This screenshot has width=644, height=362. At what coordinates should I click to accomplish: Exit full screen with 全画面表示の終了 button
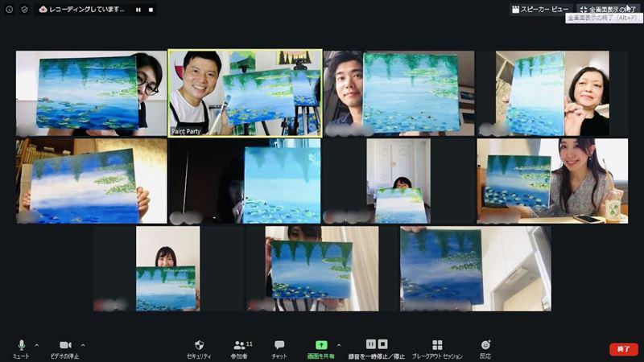click(609, 9)
